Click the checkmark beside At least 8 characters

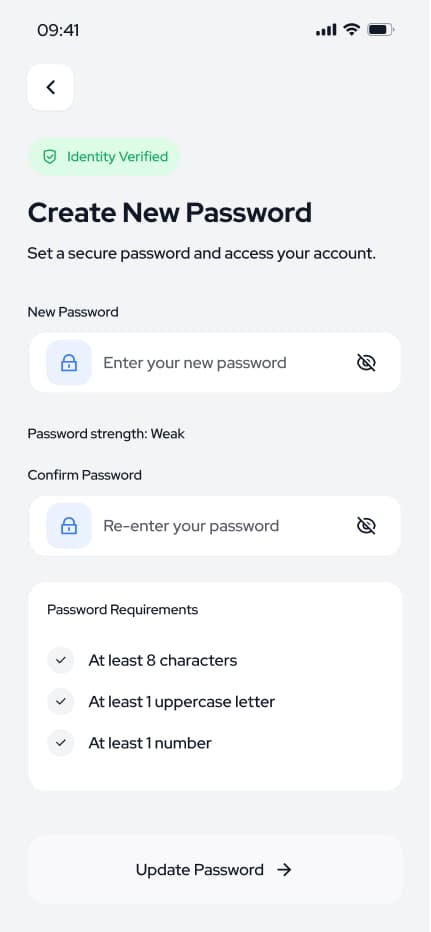pos(61,660)
